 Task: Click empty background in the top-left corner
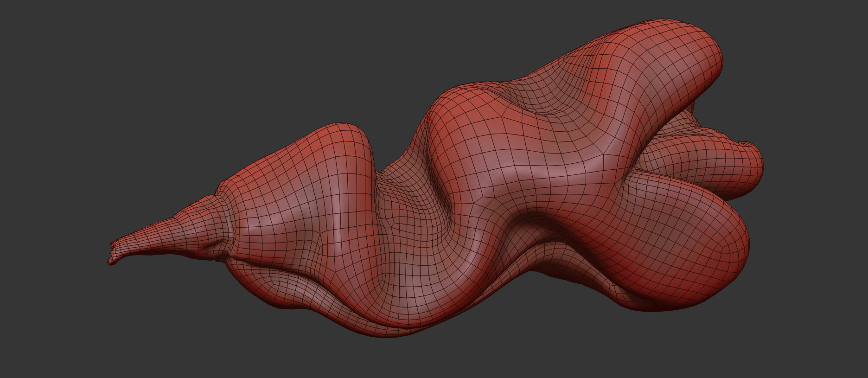point(46,37)
